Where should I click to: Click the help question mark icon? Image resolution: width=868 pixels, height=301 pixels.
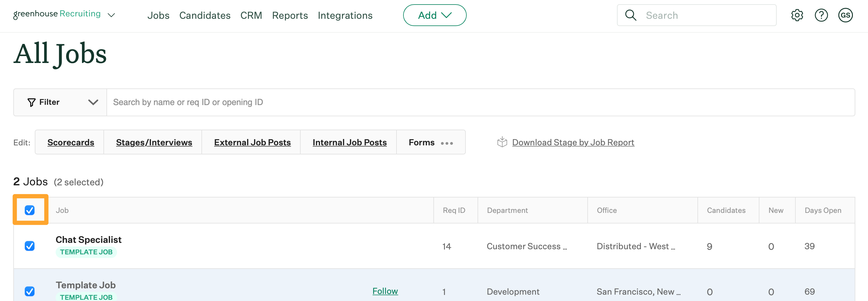click(821, 15)
